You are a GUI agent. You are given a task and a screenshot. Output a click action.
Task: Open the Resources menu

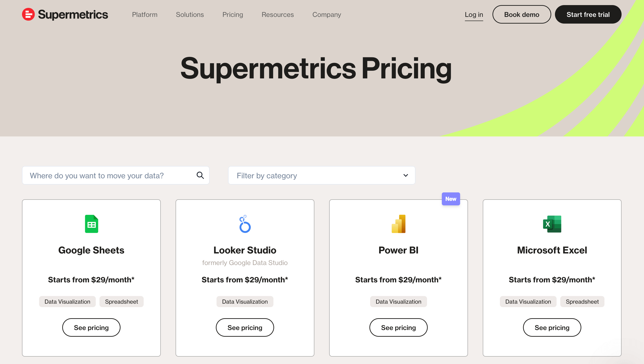278,15
